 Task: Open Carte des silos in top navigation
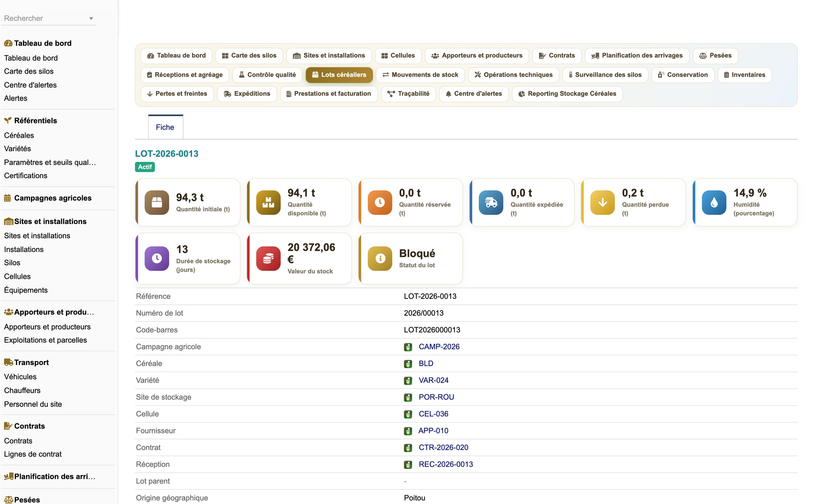pyautogui.click(x=249, y=56)
